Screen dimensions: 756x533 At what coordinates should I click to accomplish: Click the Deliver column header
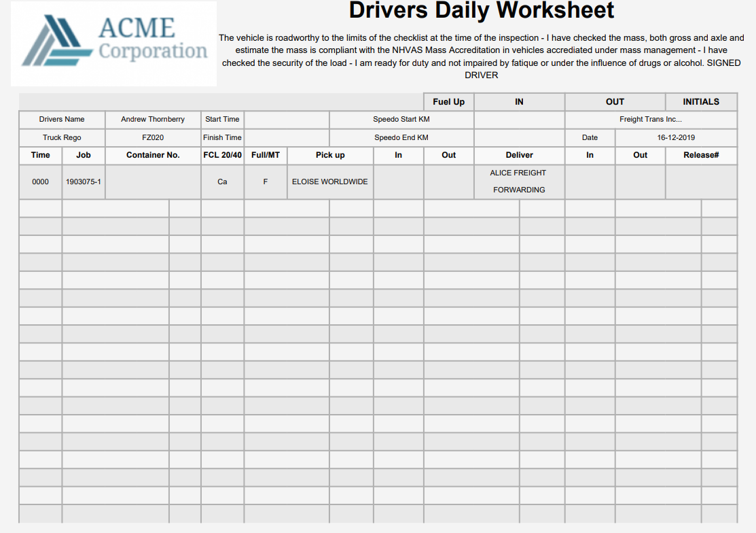pos(519,155)
